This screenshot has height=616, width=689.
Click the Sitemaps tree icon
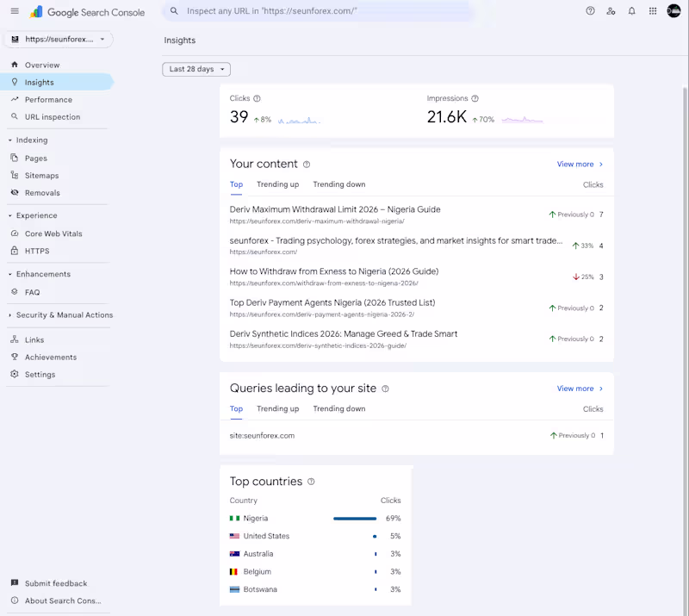click(15, 175)
